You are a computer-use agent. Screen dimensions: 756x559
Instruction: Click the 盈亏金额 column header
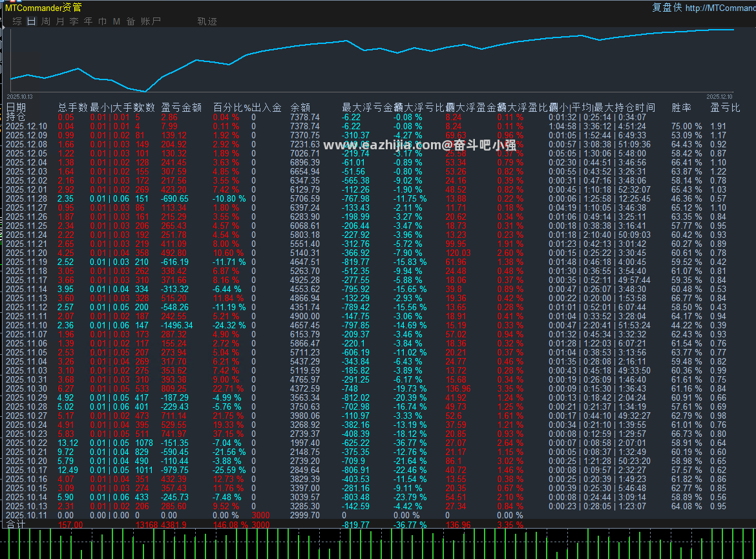[x=182, y=107]
